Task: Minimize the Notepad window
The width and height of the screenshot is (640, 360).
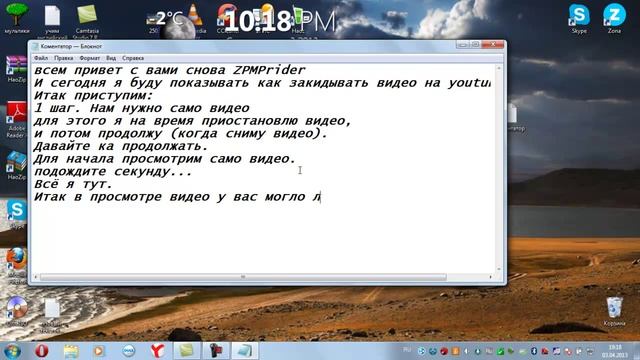Action: (462, 44)
